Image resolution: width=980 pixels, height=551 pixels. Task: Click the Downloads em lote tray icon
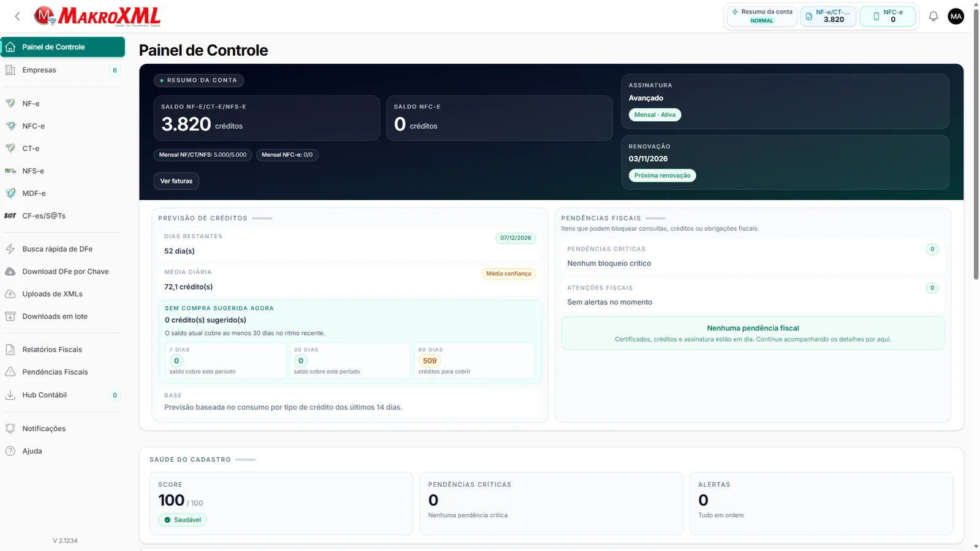click(10, 317)
